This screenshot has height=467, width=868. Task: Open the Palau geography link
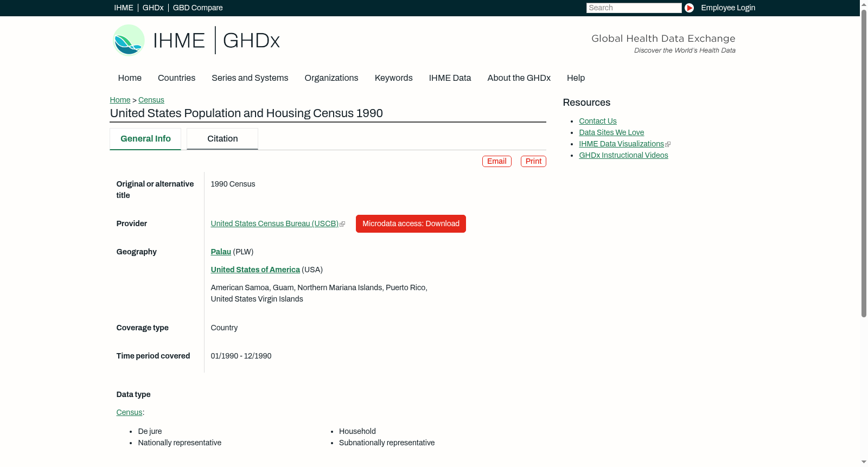[x=221, y=252]
